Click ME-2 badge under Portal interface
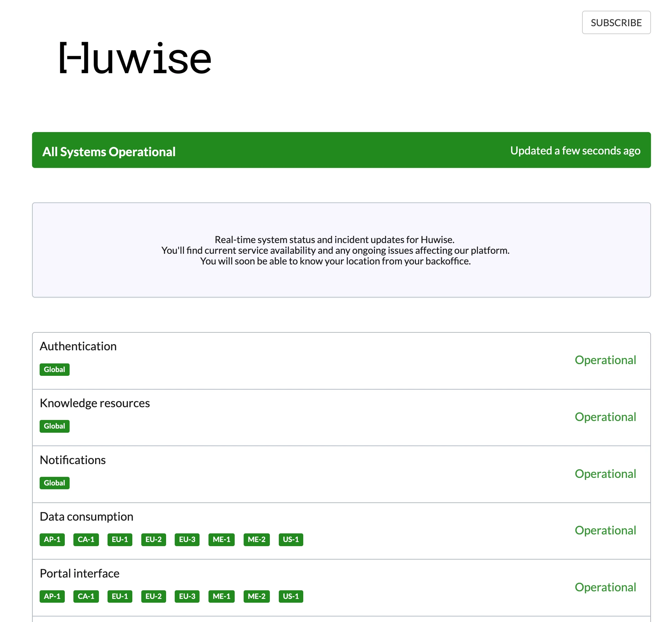Viewport: 672px width, 622px height. [x=256, y=596]
